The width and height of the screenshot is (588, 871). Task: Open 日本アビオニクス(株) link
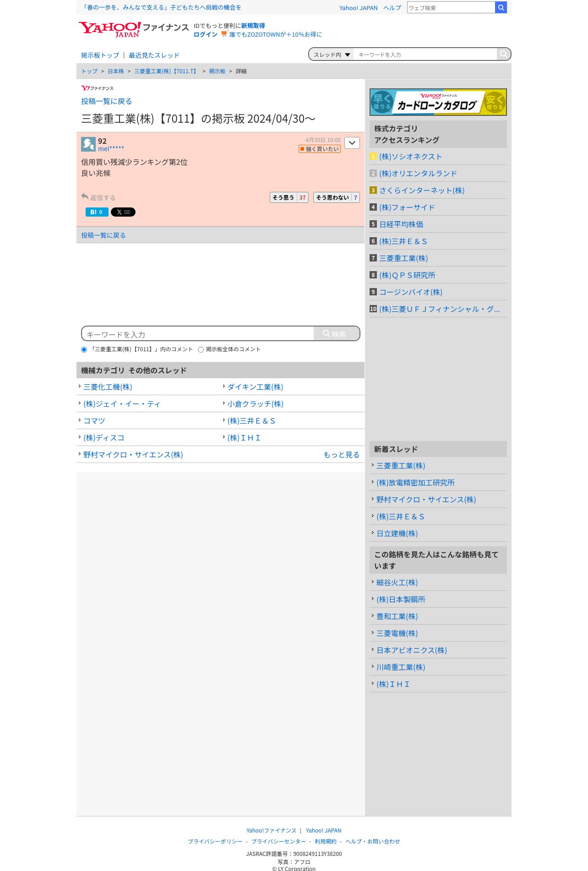pos(412,650)
